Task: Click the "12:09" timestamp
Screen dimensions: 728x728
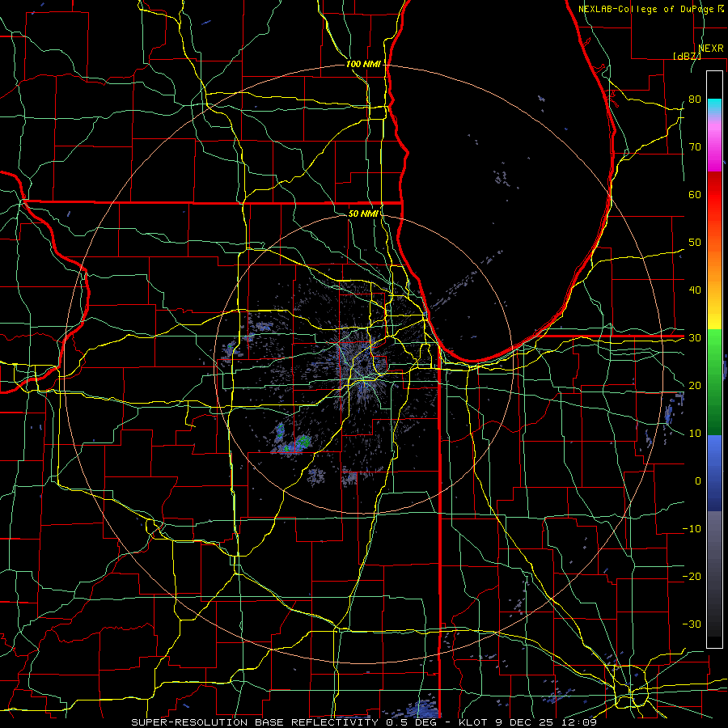Action: coord(578,722)
